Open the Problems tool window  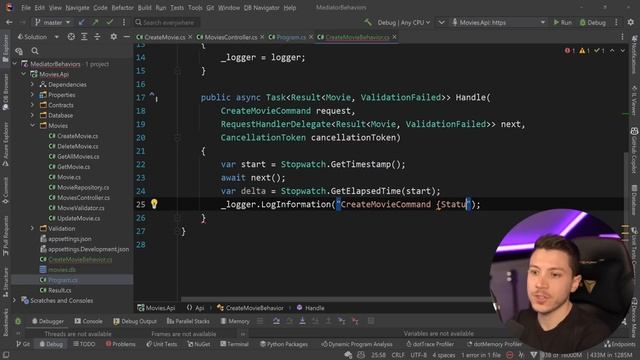click(120, 344)
